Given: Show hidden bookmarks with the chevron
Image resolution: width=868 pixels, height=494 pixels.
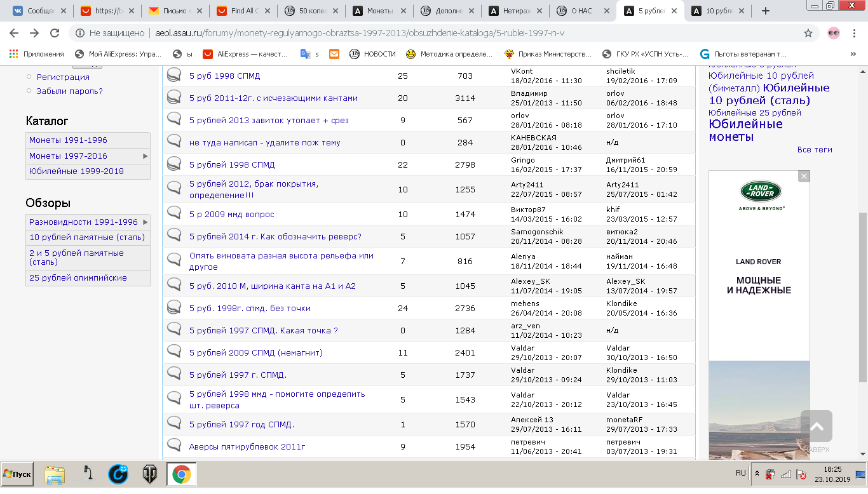Looking at the screenshot, I should pyautogui.click(x=853, y=54).
